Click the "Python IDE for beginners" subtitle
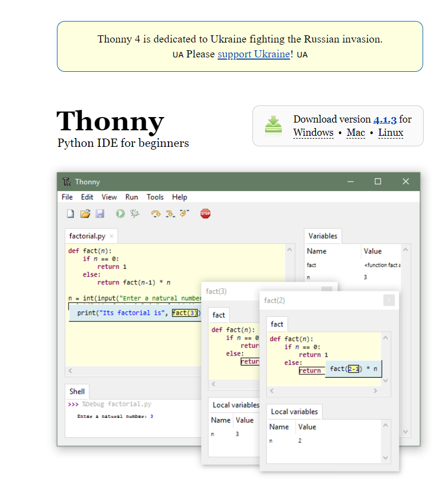448x482 pixels. [123, 143]
